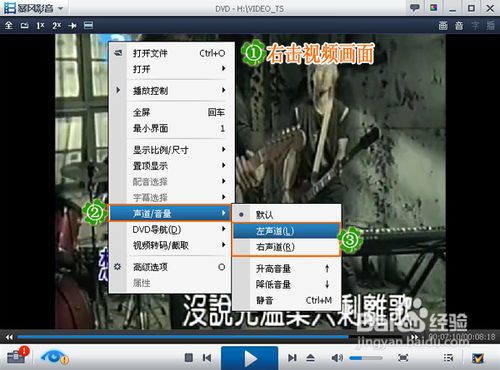Mute using the speaker icon
Viewport: 500px width, 370px height.
[x=337, y=358]
